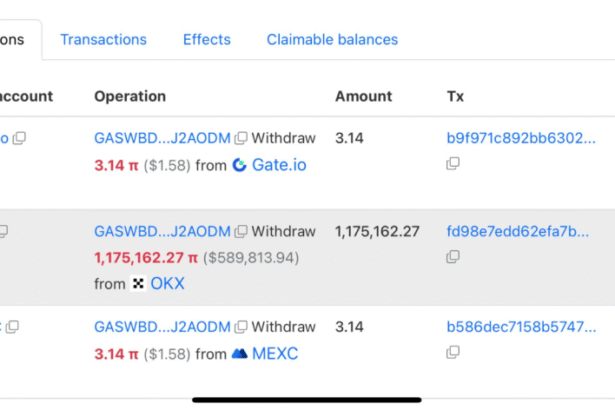
Task: Copy transaction hash fd98e7edd62efa7b
Action: (453, 257)
